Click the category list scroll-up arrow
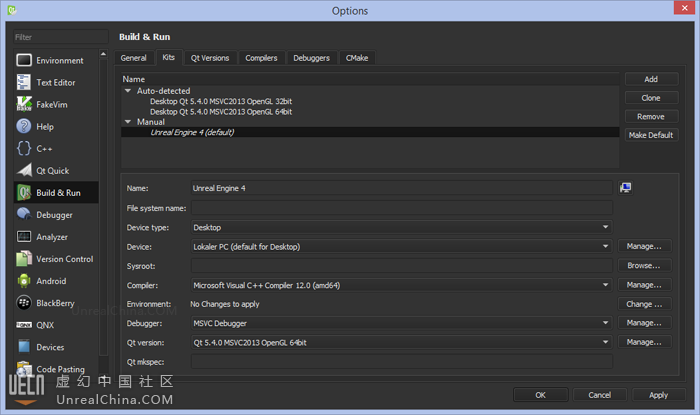The image size is (700, 415). 104,54
